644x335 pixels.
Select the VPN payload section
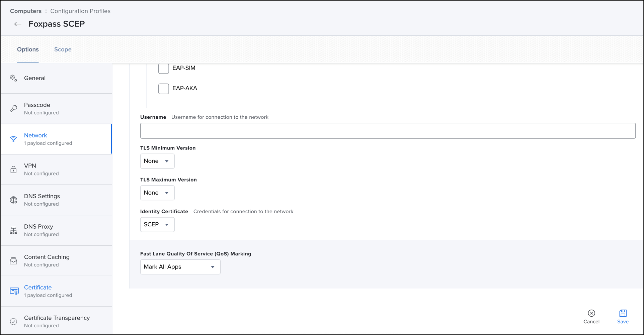(x=56, y=170)
